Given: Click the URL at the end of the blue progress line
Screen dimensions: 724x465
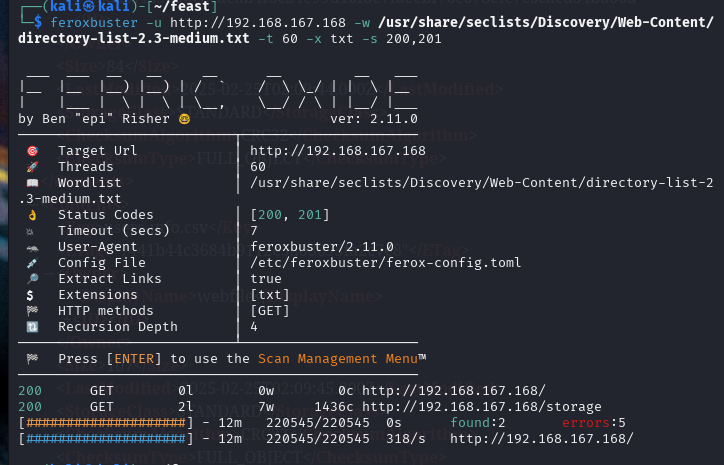Looking at the screenshot, I should coord(542,439).
